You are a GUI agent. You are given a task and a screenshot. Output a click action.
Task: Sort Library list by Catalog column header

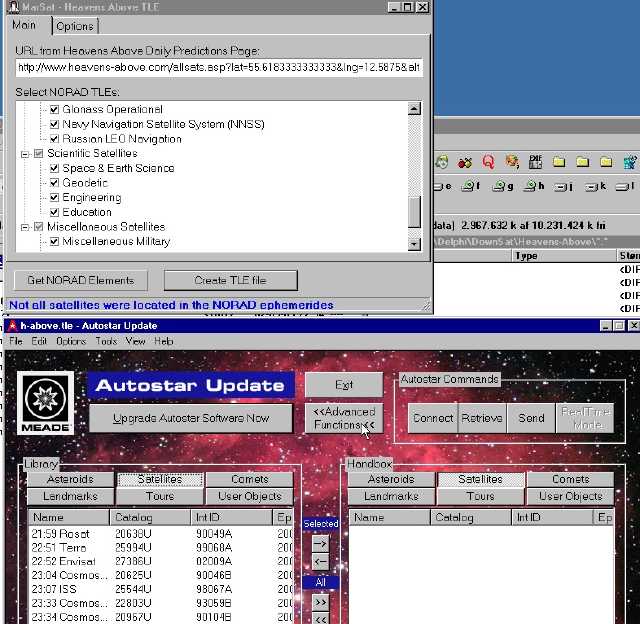[x=150, y=517]
